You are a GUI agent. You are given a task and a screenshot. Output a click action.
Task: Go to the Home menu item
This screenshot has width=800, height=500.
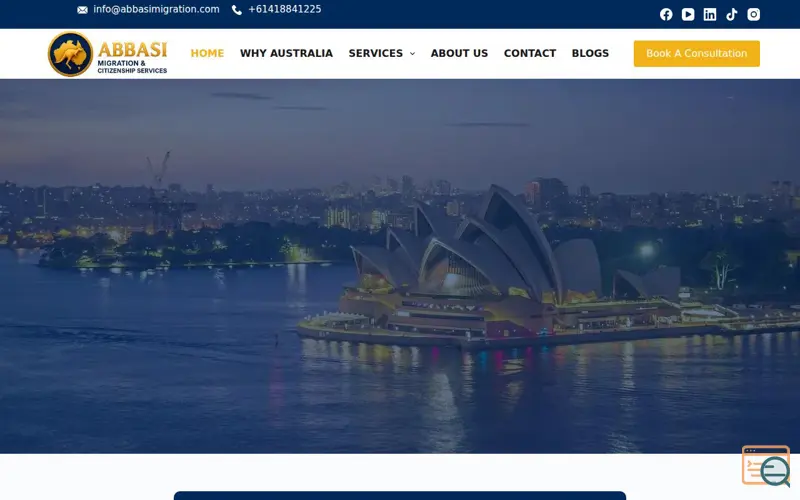pyautogui.click(x=207, y=53)
